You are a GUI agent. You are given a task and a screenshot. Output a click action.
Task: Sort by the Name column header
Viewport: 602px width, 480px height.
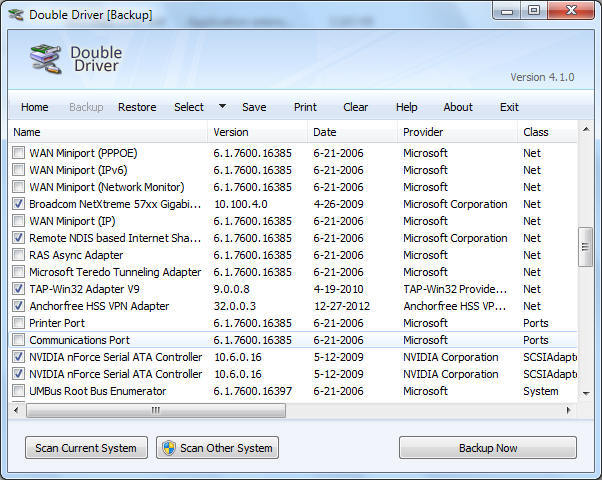tap(108, 132)
